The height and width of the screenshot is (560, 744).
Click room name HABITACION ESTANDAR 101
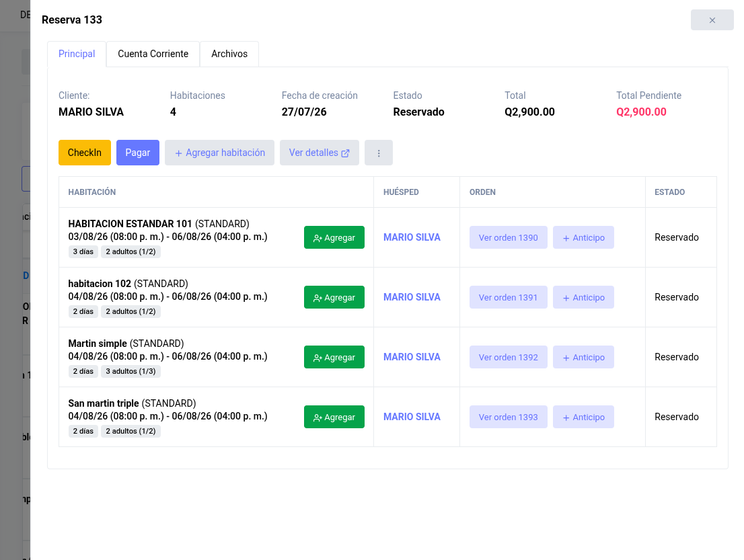tap(130, 224)
